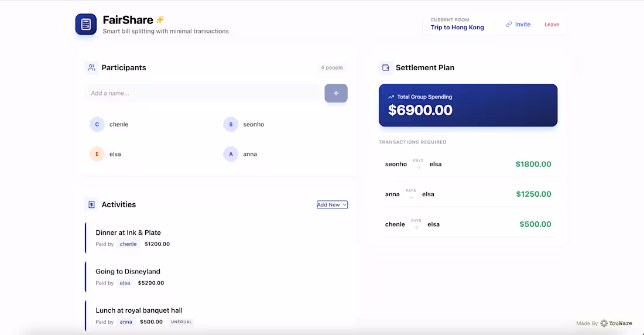
Task: Click the $1200.00 amount for Dinner
Action: [x=157, y=244]
